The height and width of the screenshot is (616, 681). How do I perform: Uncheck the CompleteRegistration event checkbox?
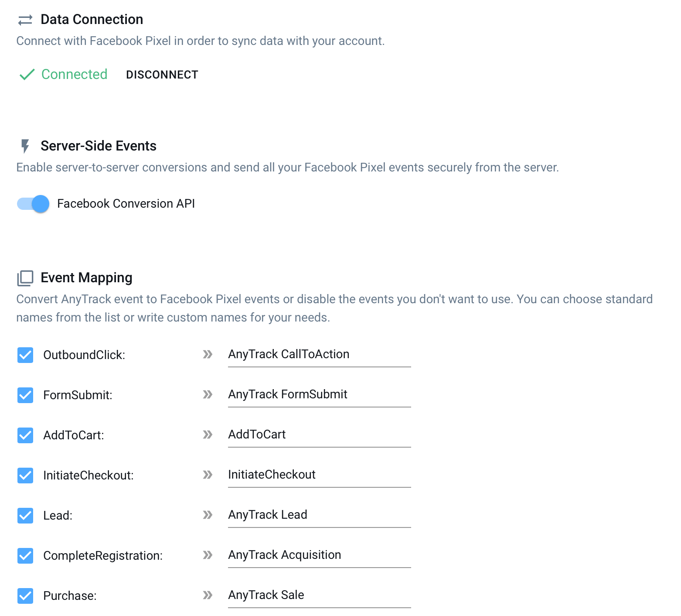25,556
